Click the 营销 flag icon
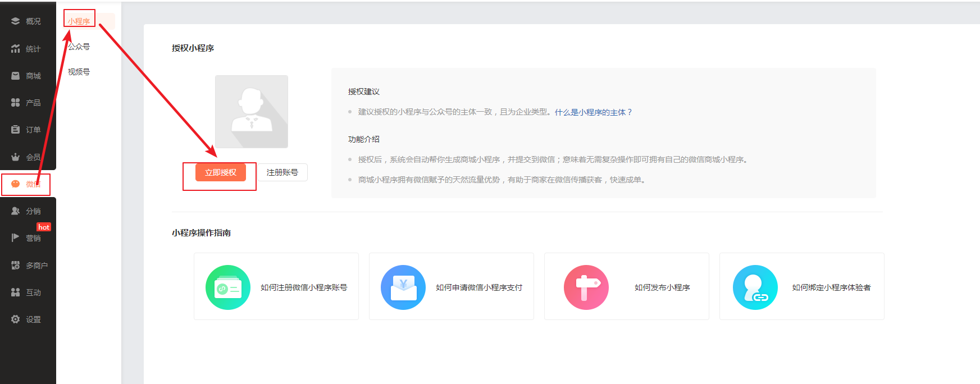This screenshot has width=980, height=384. (x=15, y=238)
